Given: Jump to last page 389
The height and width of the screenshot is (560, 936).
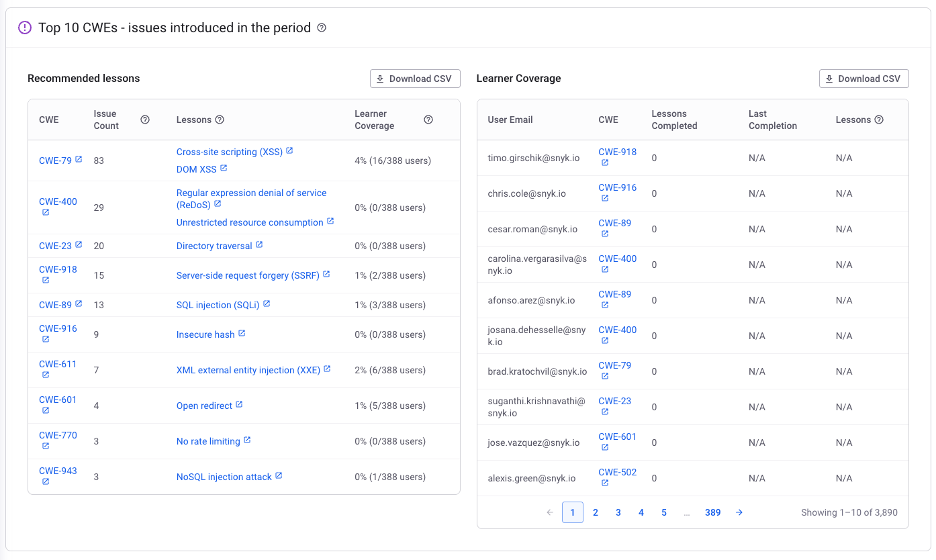Looking at the screenshot, I should (712, 512).
